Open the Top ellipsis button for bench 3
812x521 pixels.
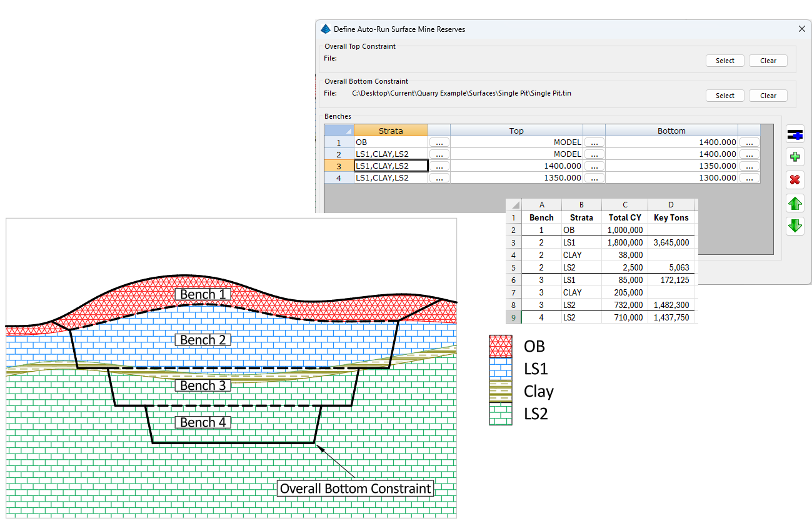594,166
